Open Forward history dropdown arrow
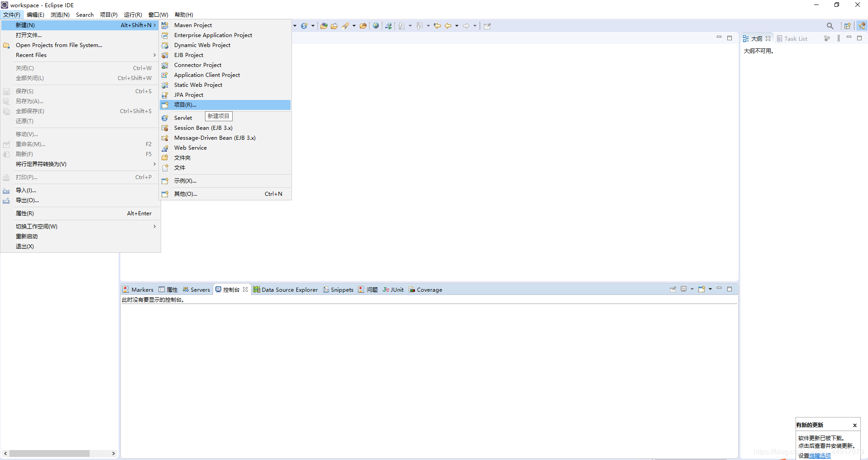Image resolution: width=868 pixels, height=460 pixels. 475,26
